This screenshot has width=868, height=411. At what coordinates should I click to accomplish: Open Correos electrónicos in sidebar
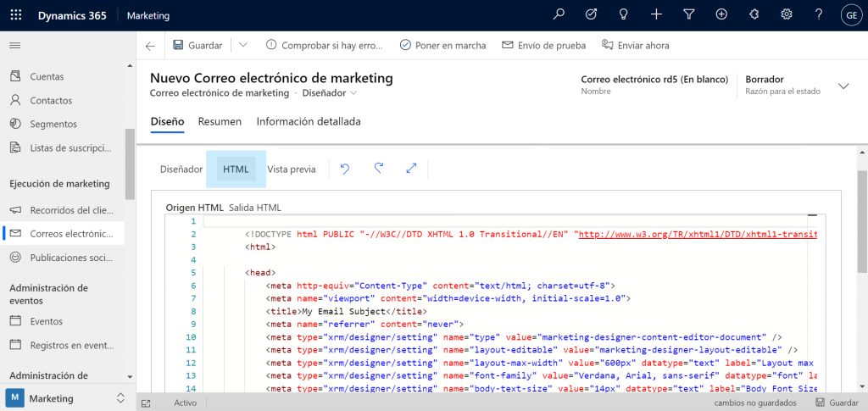(63, 233)
